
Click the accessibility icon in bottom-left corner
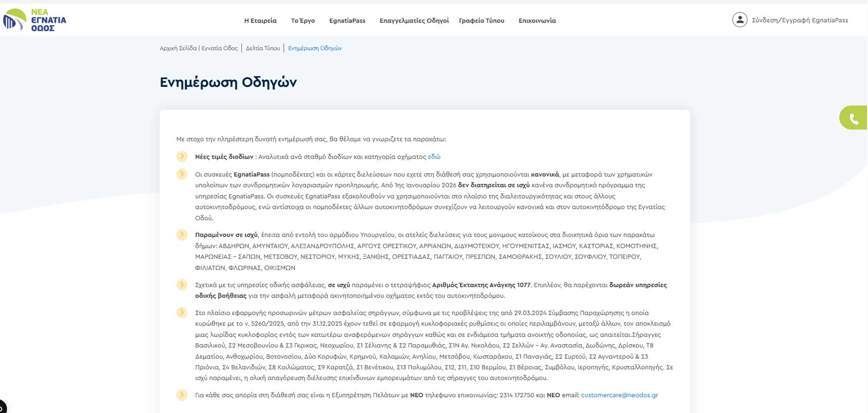click(2, 408)
